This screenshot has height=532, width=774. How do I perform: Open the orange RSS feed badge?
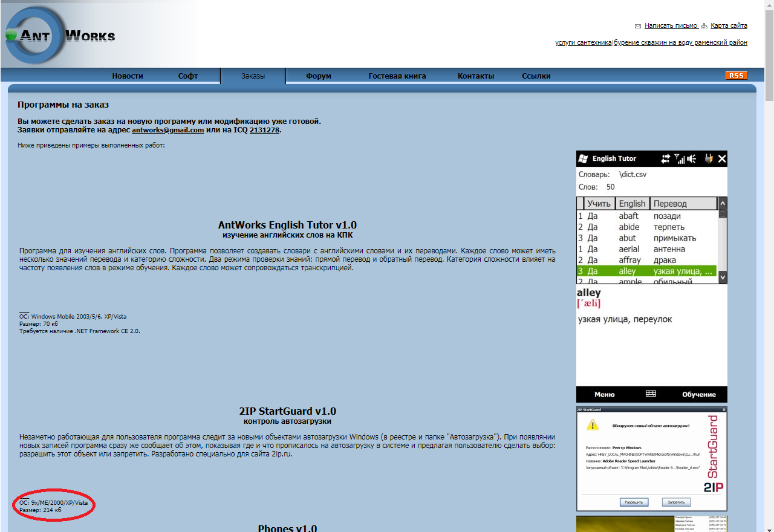(x=736, y=76)
